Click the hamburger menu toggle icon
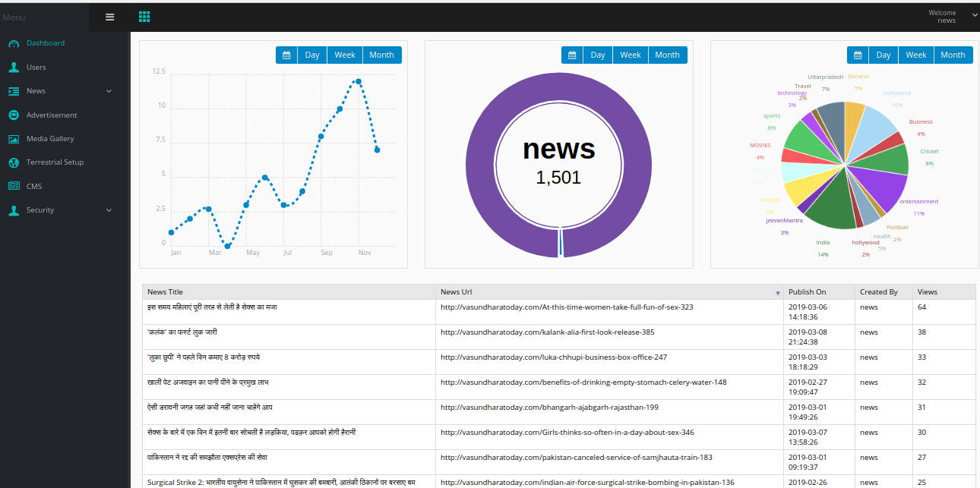This screenshot has width=980, height=488. tap(110, 17)
